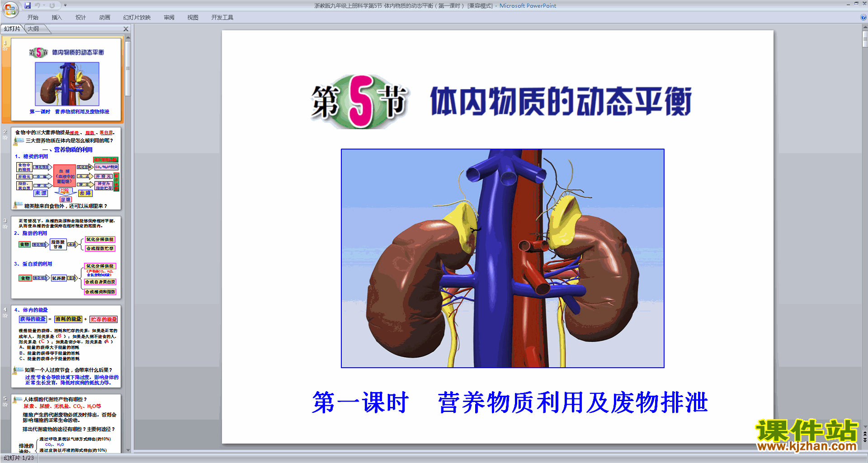Open the Undo history dropdown arrow
This screenshot has height=463, width=868.
click(x=44, y=5)
